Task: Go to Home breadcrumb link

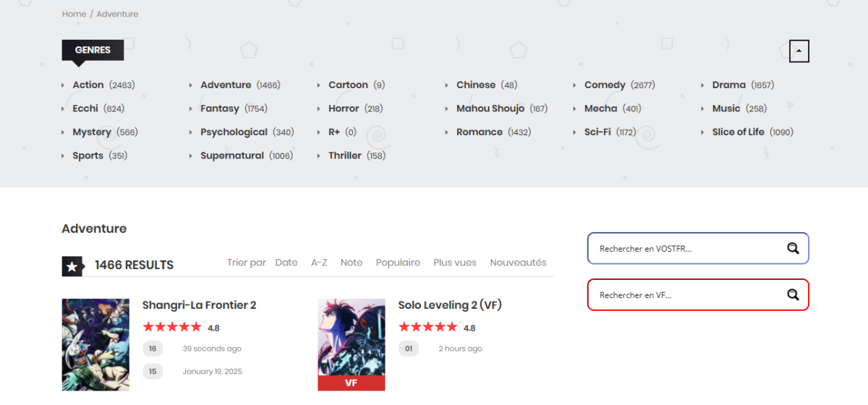Action: pyautogui.click(x=74, y=14)
